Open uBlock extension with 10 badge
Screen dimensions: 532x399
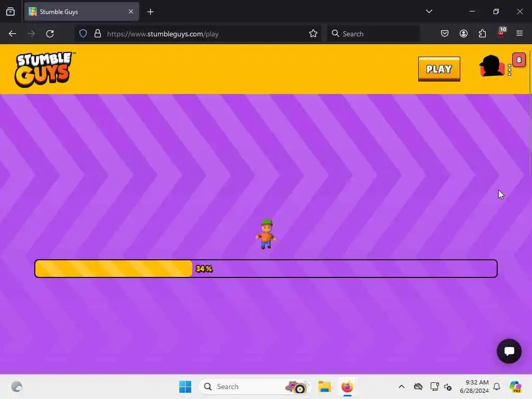[501, 33]
